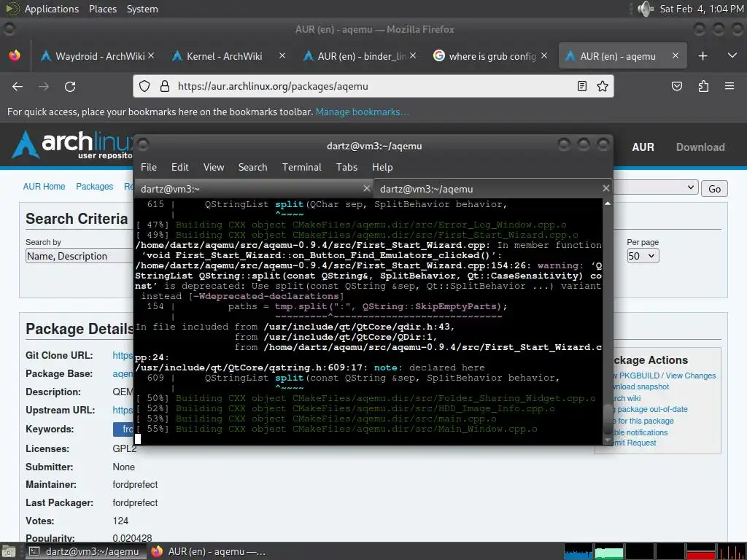The height and width of the screenshot is (560, 747).
Task: Click the Enable notifications link
Action: [x=640, y=432]
